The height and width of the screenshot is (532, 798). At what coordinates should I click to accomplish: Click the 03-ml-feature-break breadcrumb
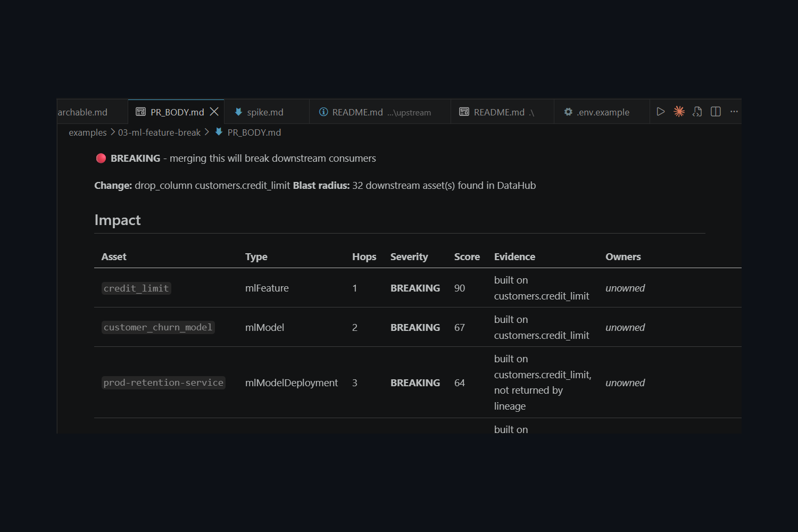159,132
